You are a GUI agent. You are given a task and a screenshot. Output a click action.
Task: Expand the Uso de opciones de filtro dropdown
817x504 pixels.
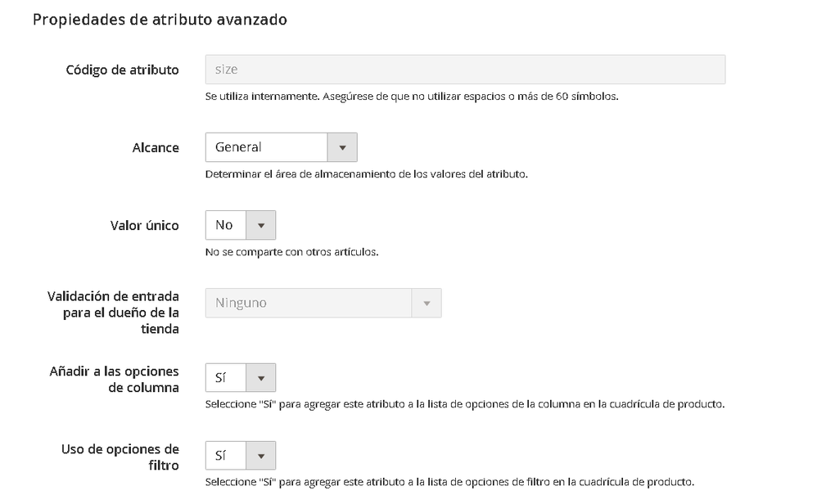tap(226, 456)
